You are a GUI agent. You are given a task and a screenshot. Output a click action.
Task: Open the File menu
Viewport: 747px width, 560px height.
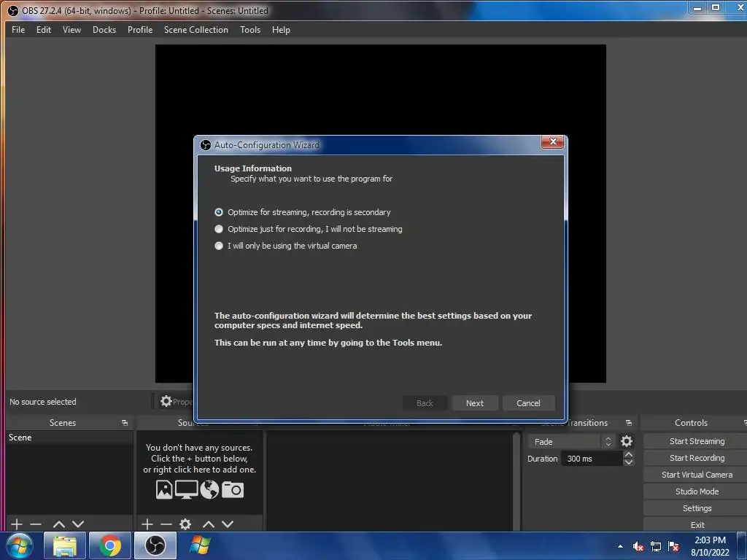[x=18, y=29]
